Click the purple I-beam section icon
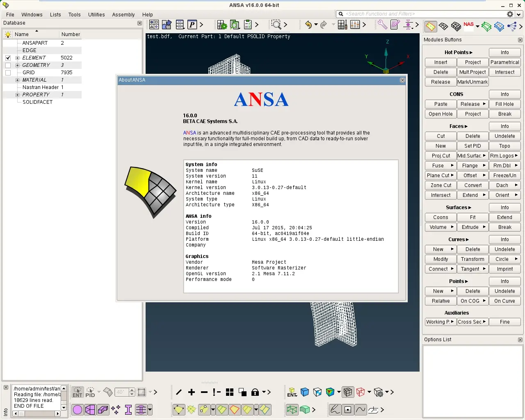The image size is (525, 420). 128,409
